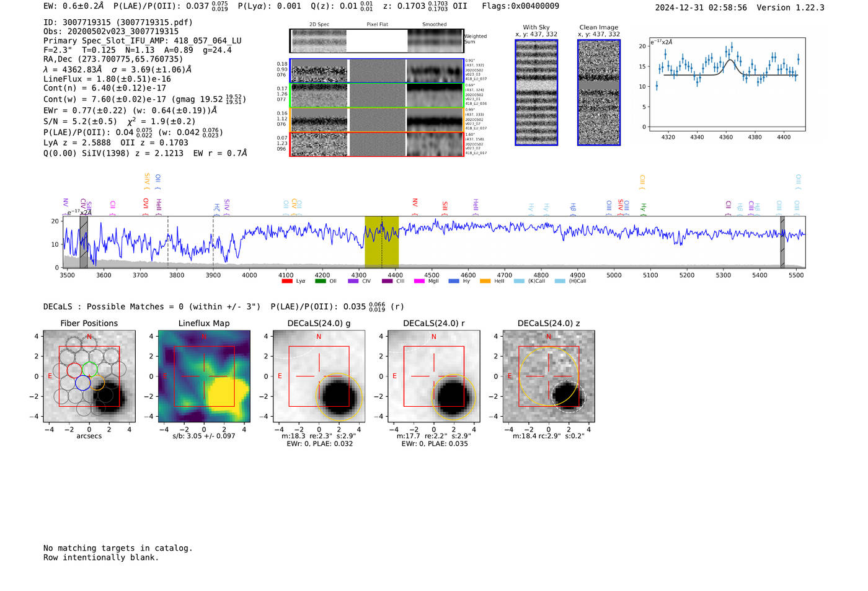Image resolution: width=868 pixels, height=591 pixels.
Task: Click the dashed line near 3775 Å
Action: tap(168, 242)
